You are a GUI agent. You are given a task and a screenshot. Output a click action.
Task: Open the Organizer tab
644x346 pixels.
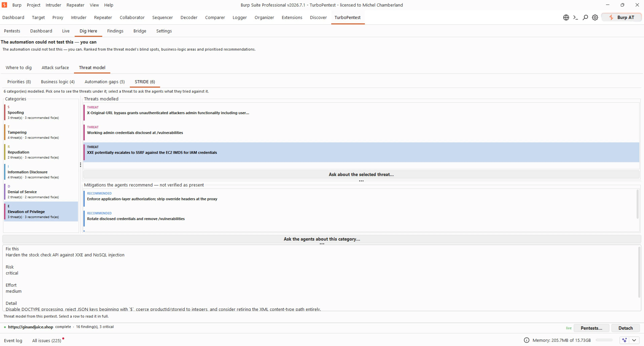[x=264, y=17]
